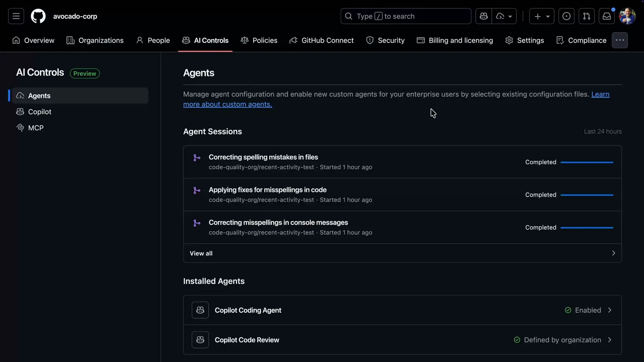
Task: Go to Billing and licensing tab
Action: pyautogui.click(x=455, y=40)
